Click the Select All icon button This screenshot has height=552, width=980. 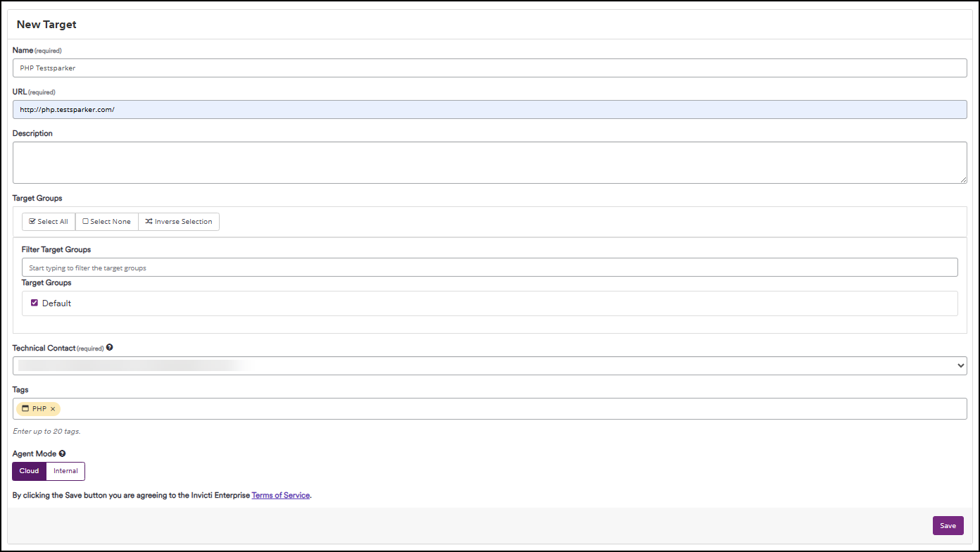coord(31,222)
